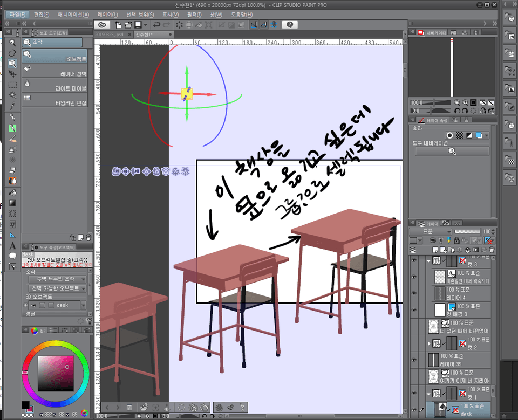Click the Undo arrow in the toolbar

(156, 25)
